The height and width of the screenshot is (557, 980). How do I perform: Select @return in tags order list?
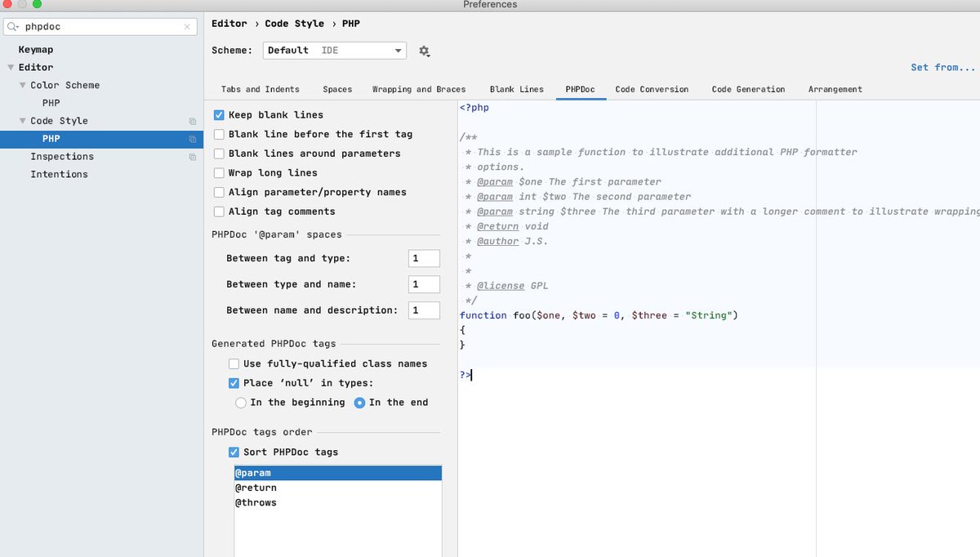(337, 488)
